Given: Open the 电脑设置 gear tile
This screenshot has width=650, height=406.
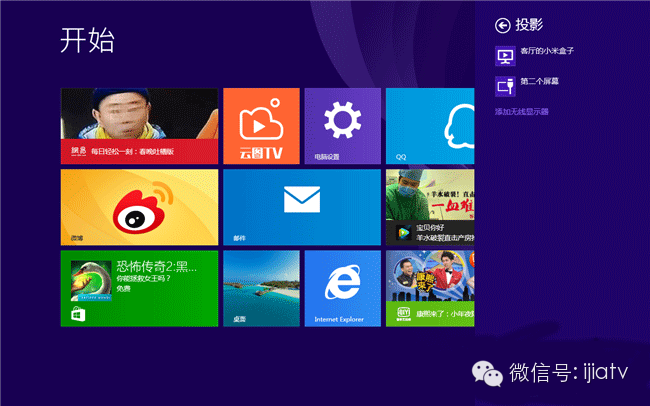Looking at the screenshot, I should pos(342,126).
